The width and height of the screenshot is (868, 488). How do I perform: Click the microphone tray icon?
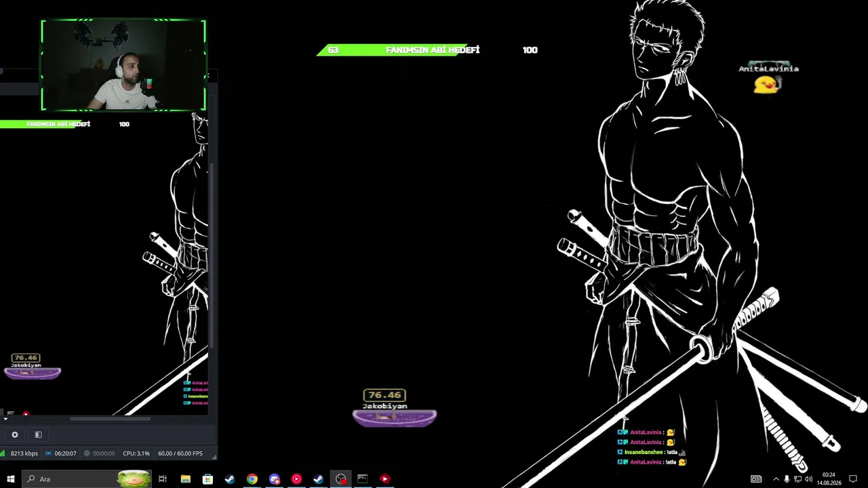(x=787, y=479)
